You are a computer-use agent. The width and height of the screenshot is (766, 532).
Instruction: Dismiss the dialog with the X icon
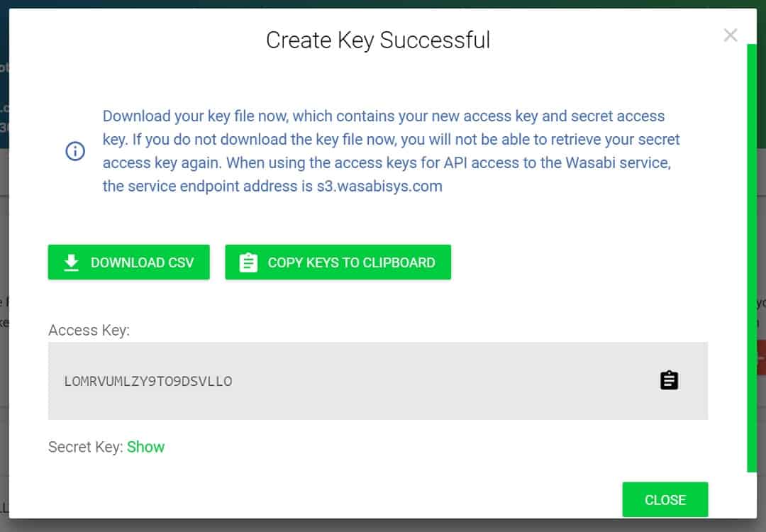pyautogui.click(x=731, y=35)
